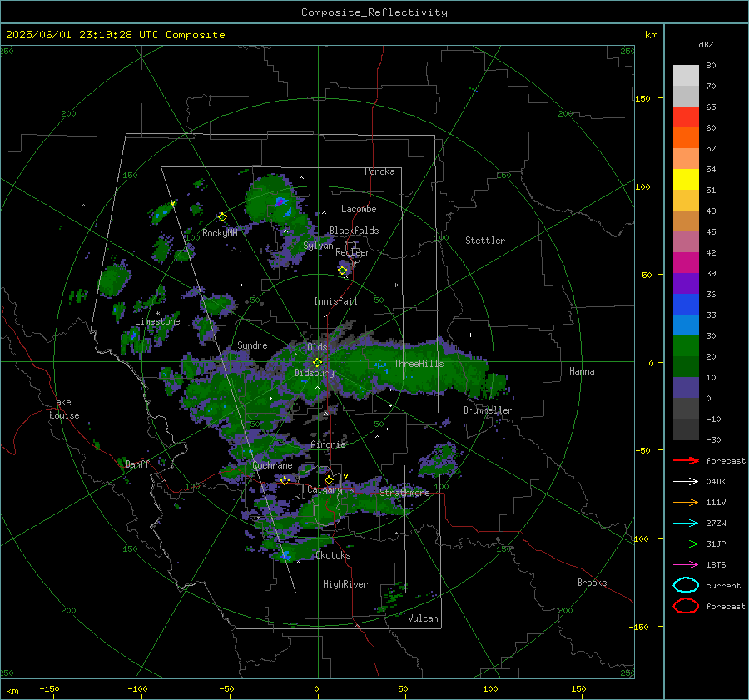The height and width of the screenshot is (700, 749).
Task: Click the magenta 18TS arrow legend icon
Action: 686,565
